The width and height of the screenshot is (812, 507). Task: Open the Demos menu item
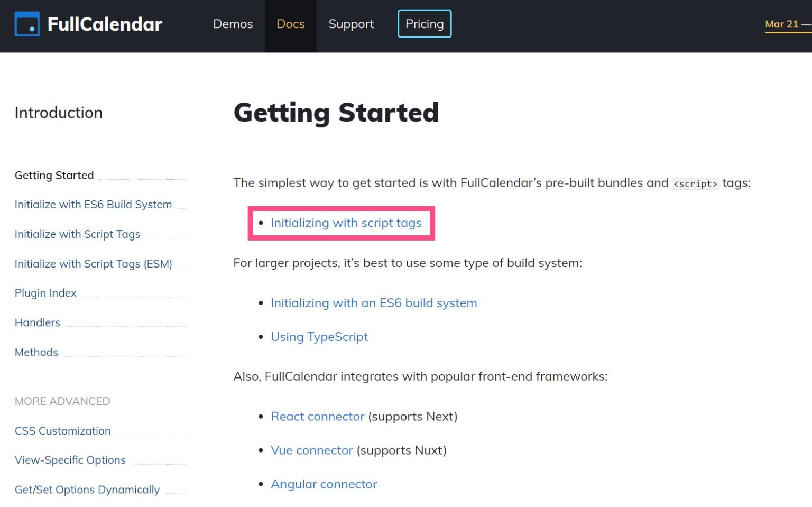233,24
